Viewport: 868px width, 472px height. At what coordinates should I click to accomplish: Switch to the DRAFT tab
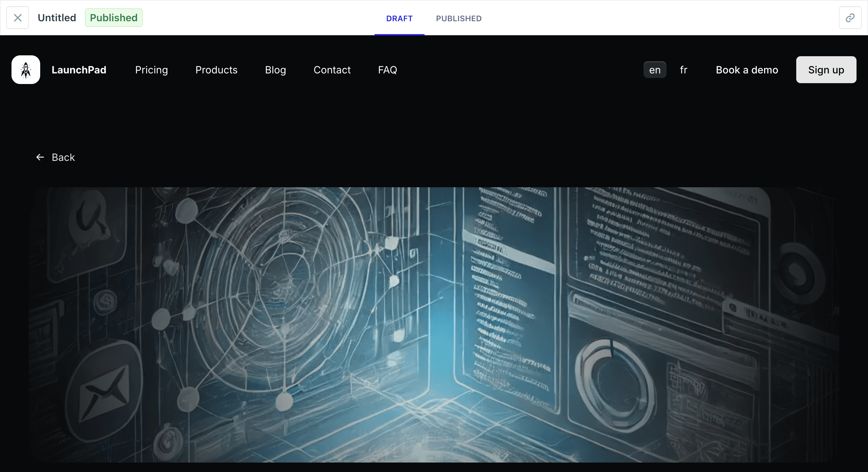399,19
